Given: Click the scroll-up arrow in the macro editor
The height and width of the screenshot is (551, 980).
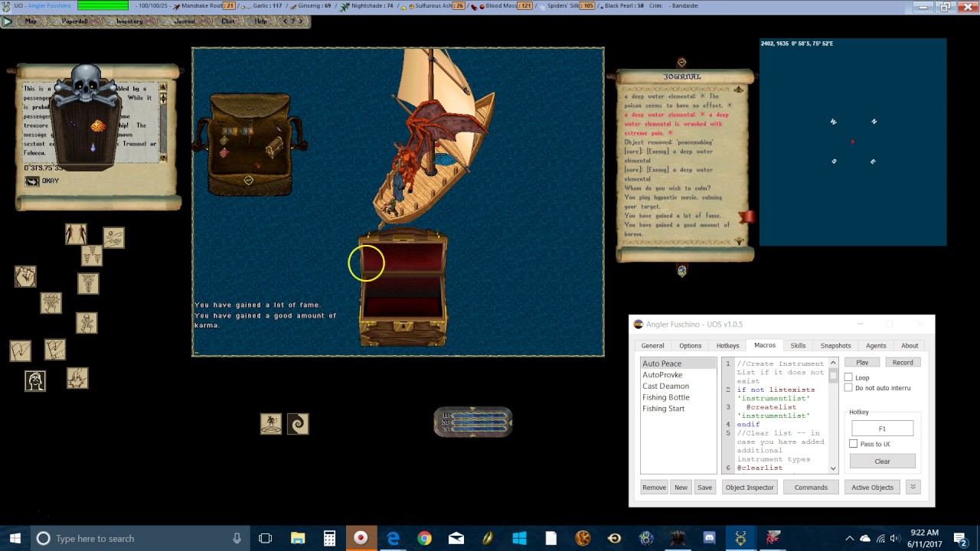Looking at the screenshot, I should coord(832,364).
